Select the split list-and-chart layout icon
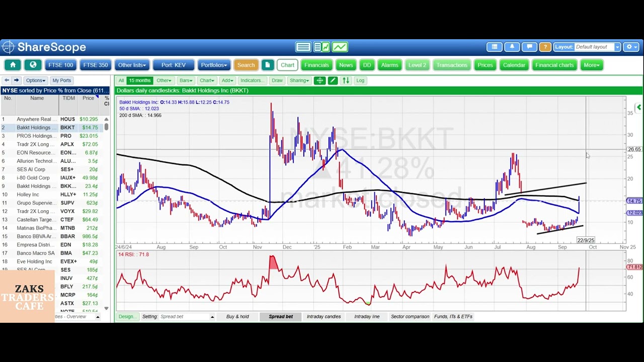Screen dimensions: 644x362 321,47
